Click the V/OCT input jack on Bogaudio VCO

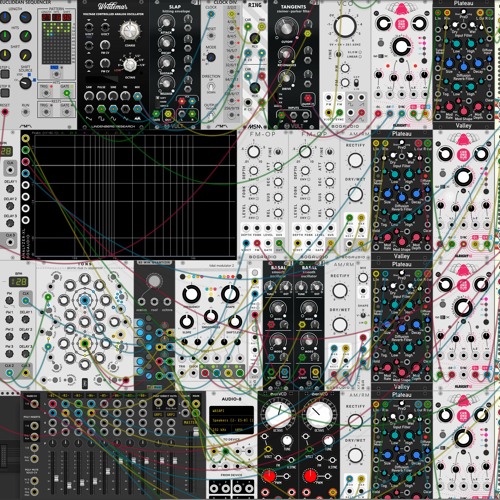(329, 113)
